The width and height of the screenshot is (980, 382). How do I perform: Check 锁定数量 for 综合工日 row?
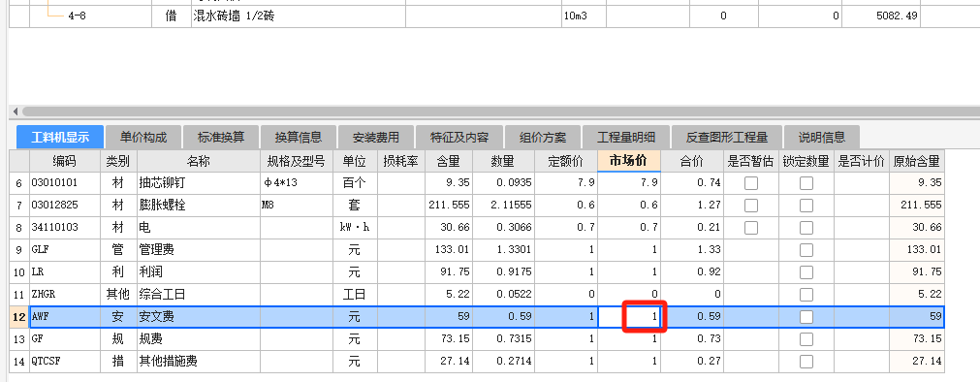click(x=806, y=295)
